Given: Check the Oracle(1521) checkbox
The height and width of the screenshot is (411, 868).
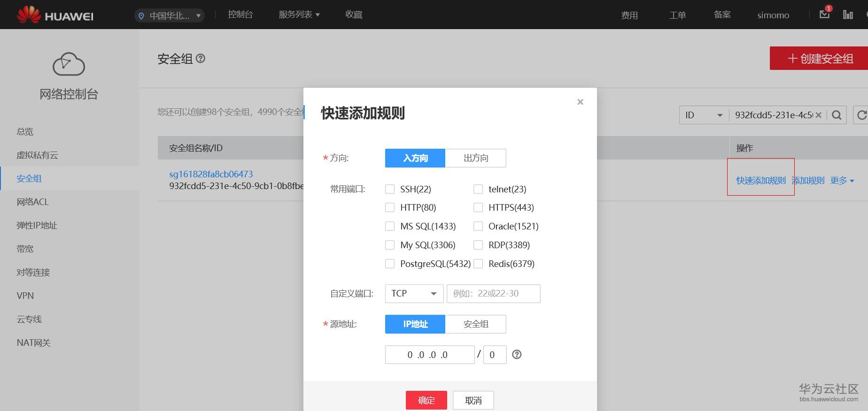Looking at the screenshot, I should 478,226.
